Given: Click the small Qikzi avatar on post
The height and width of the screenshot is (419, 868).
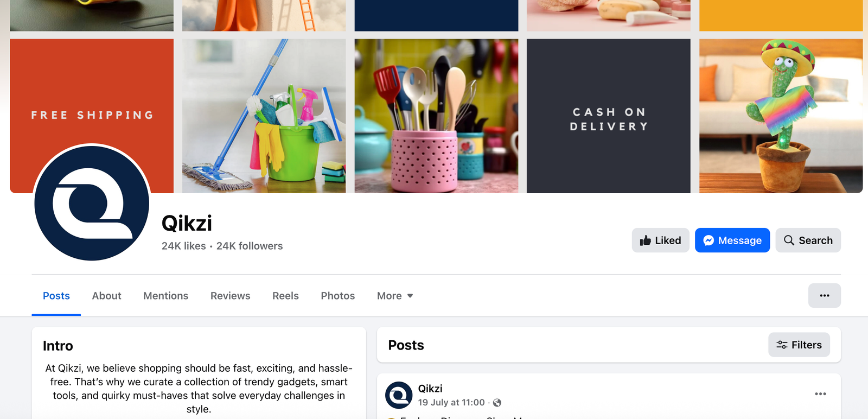Looking at the screenshot, I should 399,395.
